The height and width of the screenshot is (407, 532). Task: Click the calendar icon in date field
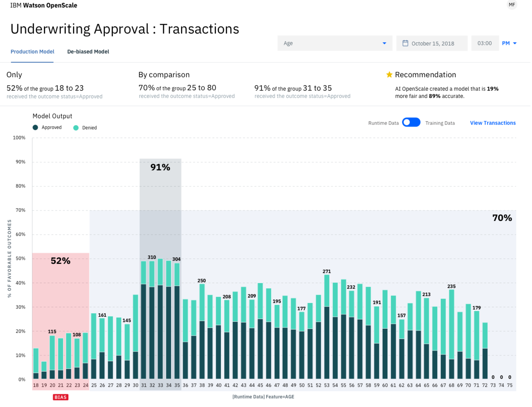[405, 43]
